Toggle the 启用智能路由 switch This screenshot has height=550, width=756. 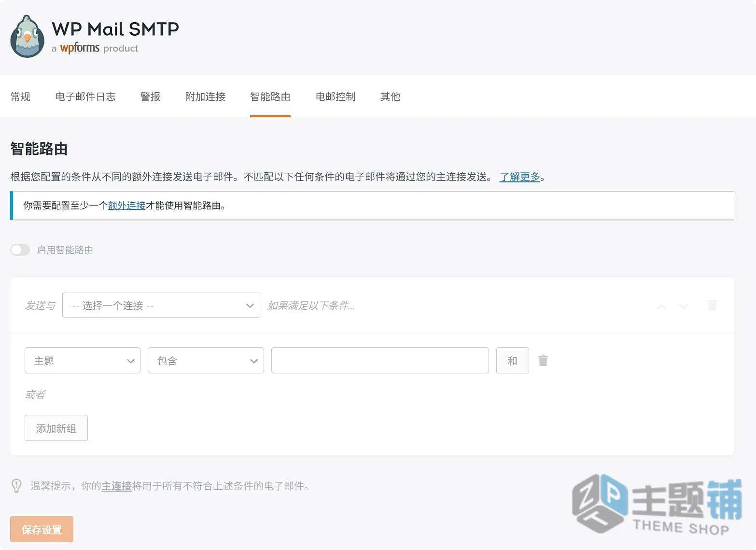pyautogui.click(x=20, y=249)
